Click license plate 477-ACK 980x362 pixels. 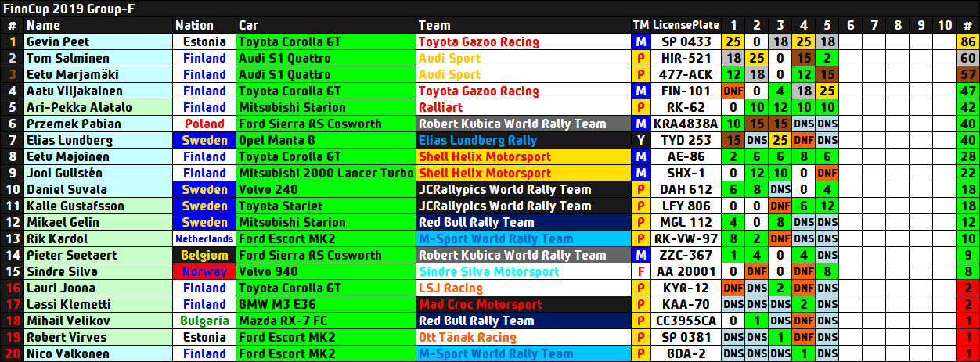click(x=686, y=74)
